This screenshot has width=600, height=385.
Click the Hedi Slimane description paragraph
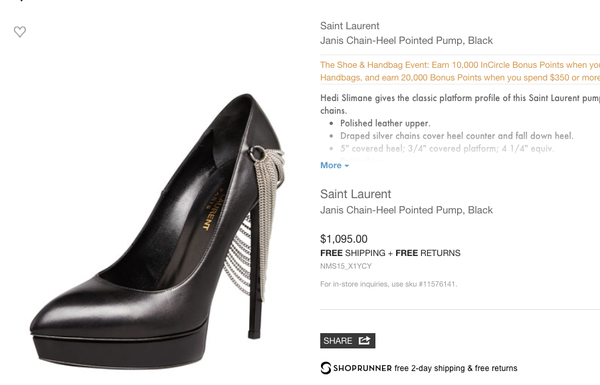pos(460,104)
